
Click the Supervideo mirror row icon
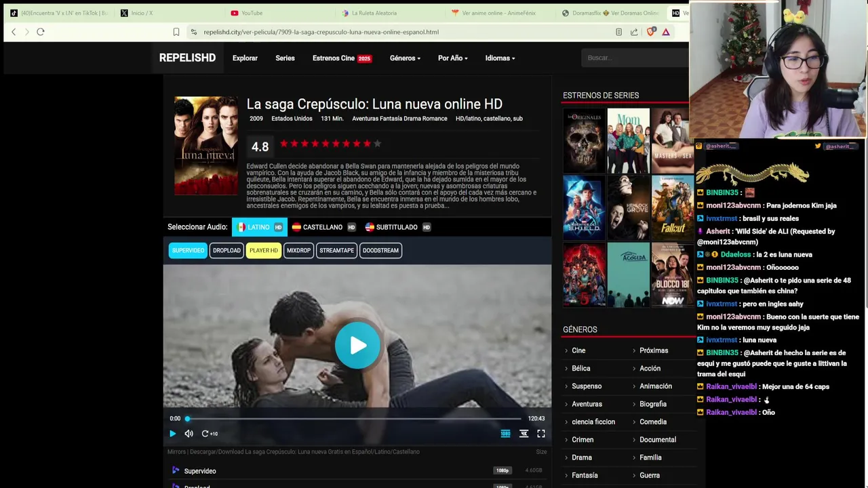176,470
